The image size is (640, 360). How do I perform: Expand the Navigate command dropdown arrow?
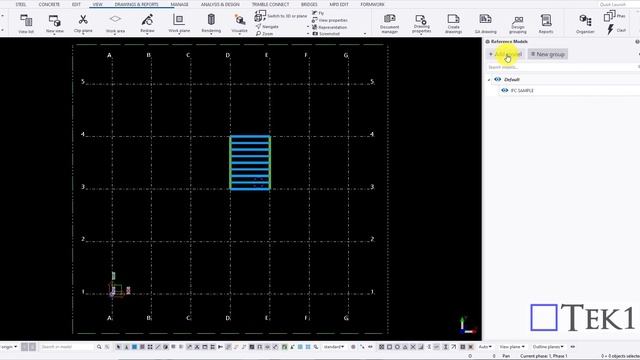[x=308, y=27]
